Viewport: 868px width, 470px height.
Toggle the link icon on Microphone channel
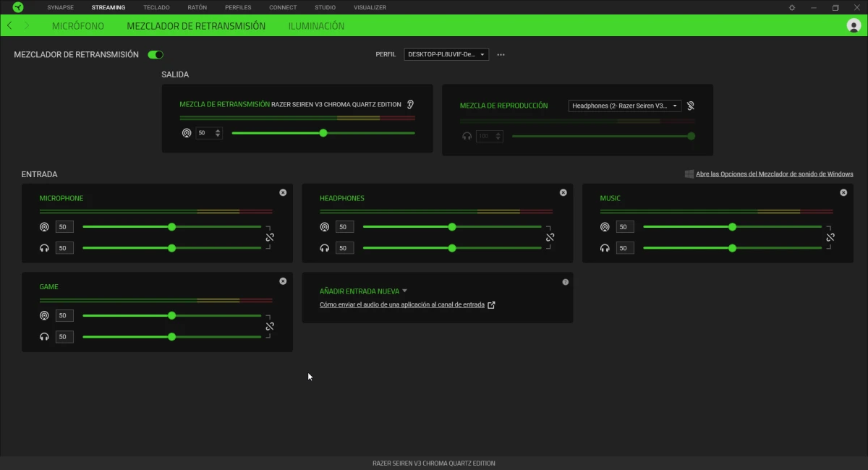270,237
